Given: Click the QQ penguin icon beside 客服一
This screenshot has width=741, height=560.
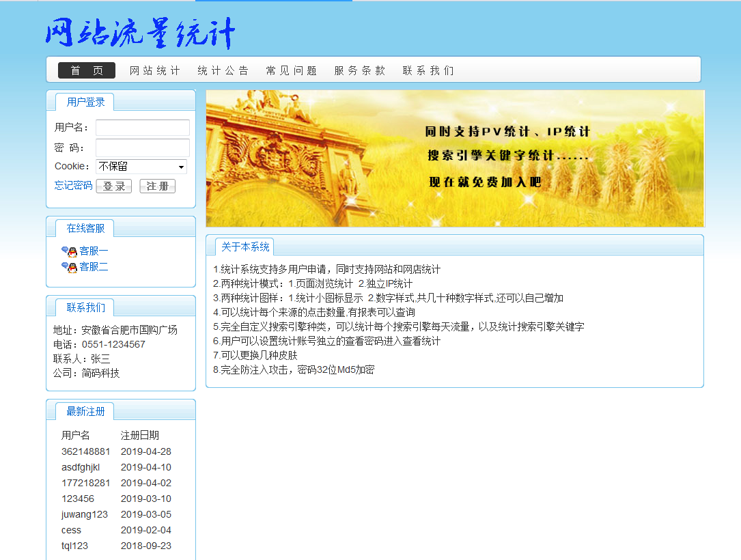Looking at the screenshot, I should coord(69,251).
